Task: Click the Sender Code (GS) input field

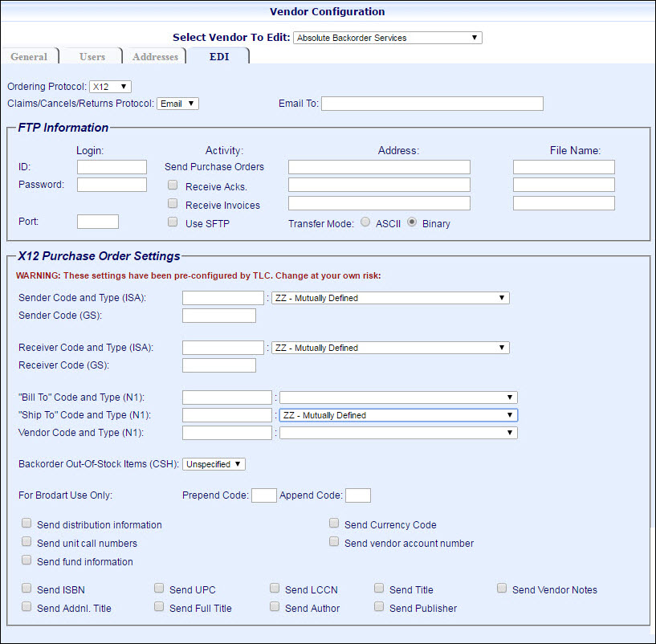Action: pyautogui.click(x=219, y=316)
